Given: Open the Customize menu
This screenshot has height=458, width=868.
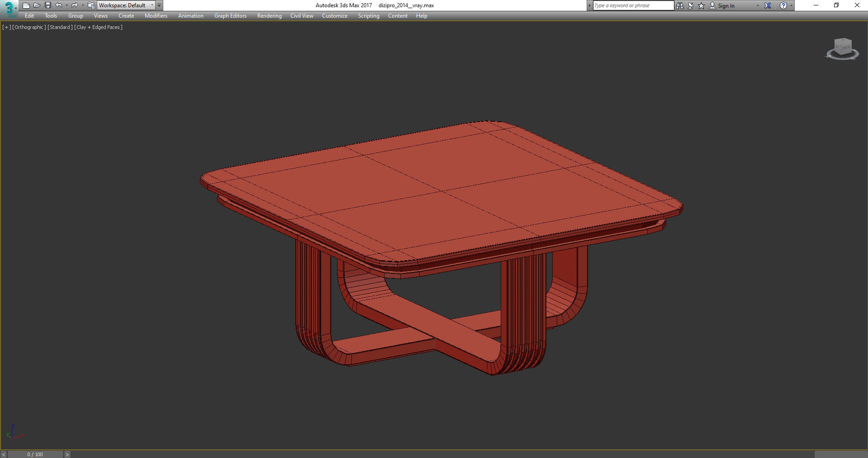Looking at the screenshot, I should (335, 16).
